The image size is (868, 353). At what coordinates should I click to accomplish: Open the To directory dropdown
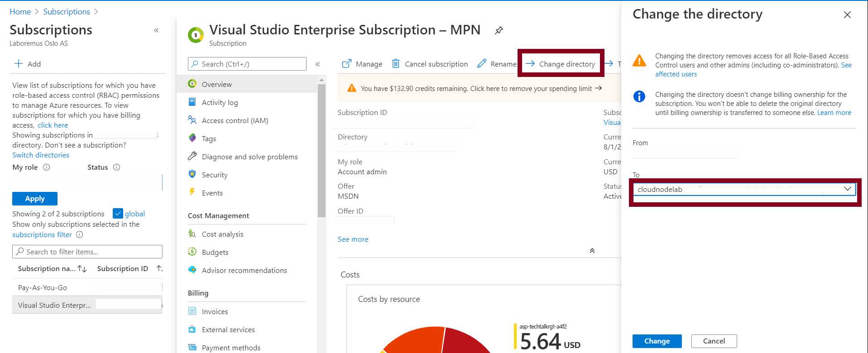(x=744, y=189)
